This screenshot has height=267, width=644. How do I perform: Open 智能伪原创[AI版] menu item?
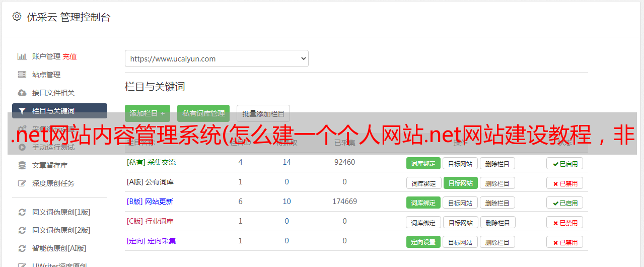(x=59, y=248)
